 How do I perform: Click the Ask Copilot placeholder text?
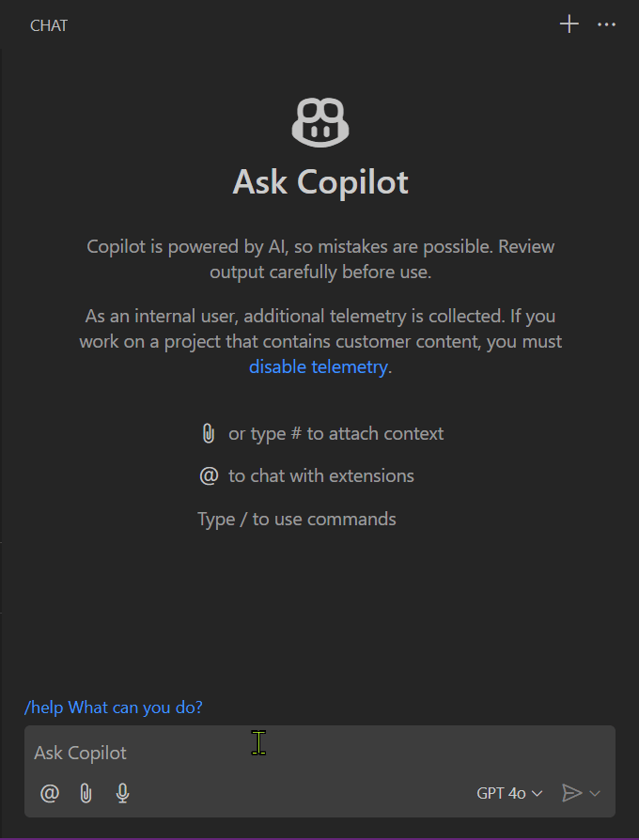pyautogui.click(x=80, y=752)
